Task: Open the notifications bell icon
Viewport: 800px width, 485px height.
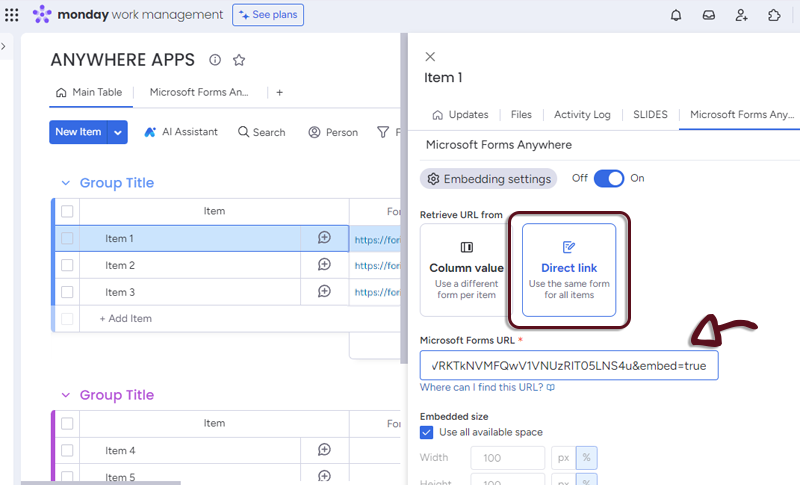Action: (x=676, y=15)
